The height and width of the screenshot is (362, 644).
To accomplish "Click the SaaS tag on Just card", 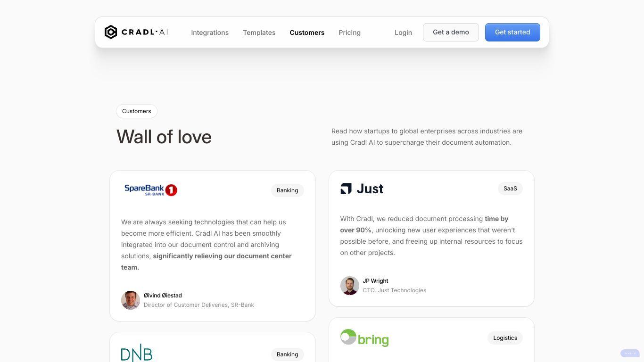I will pos(510,189).
